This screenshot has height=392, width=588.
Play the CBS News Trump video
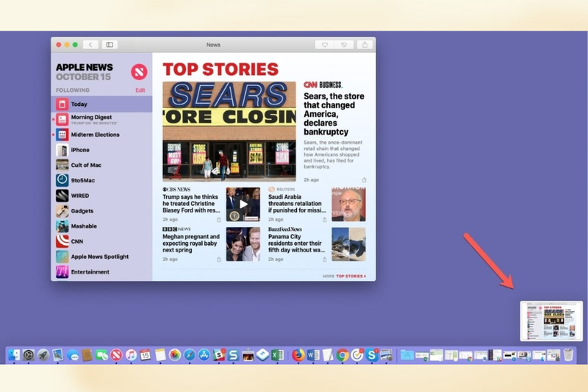(243, 204)
